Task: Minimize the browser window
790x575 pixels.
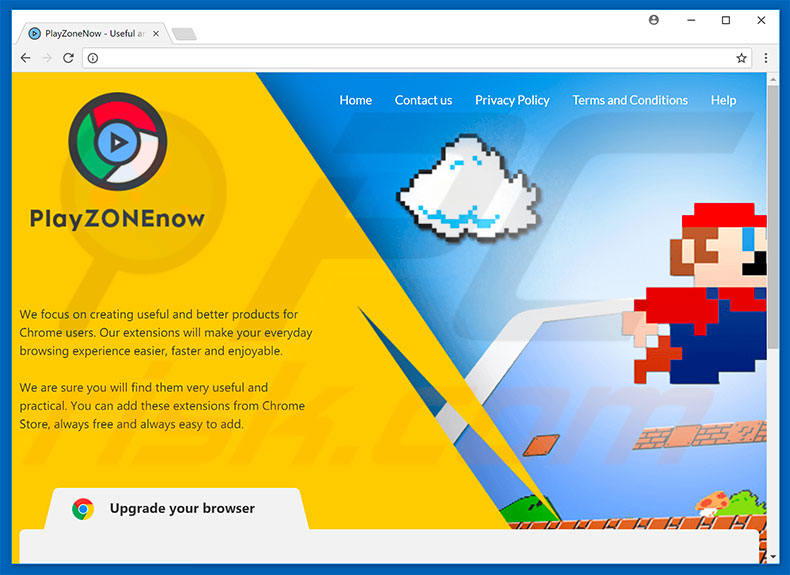Action: (691, 20)
